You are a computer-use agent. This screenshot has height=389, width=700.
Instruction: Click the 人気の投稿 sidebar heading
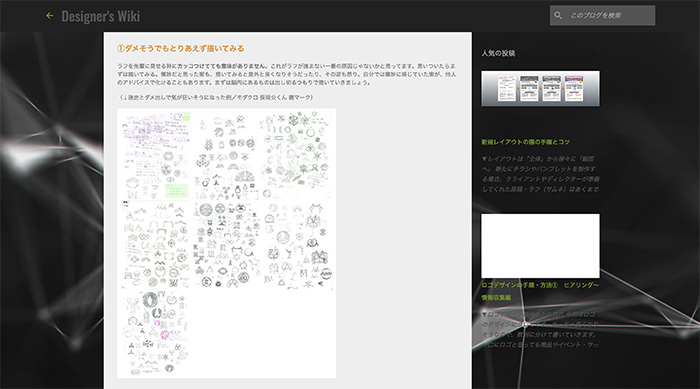tap(498, 53)
